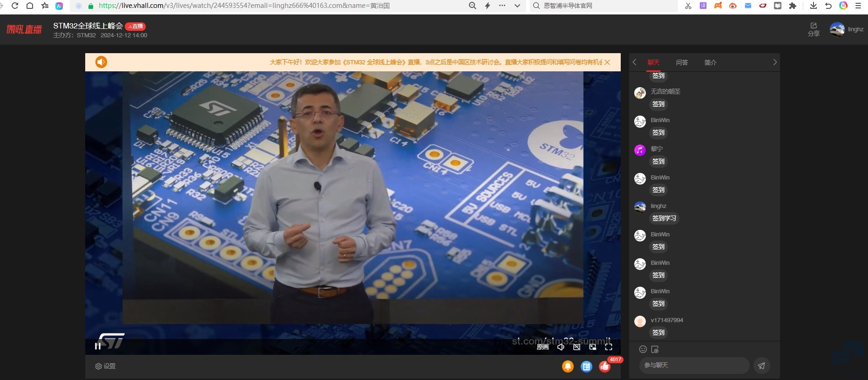
Task: Open the blue mail extension icon
Action: click(748, 6)
